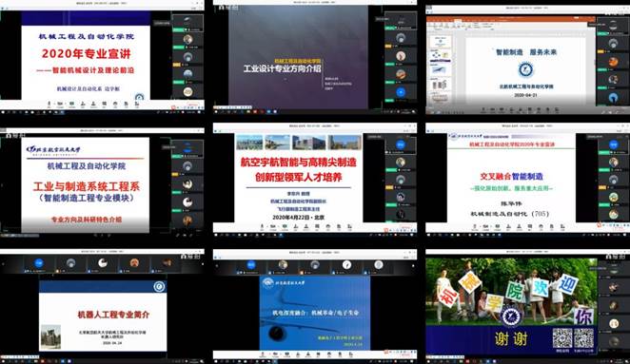
Task: Select blue avatar participant tile in 交叉融合智能制造 window
Action: click(613, 144)
